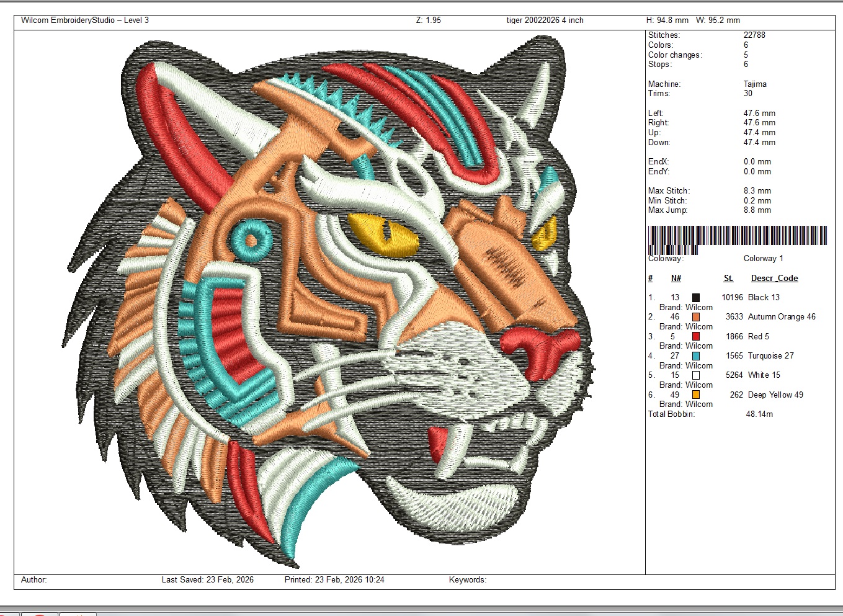The height and width of the screenshot is (616, 843).
Task: Click the Colorway 1 value
Action: (x=763, y=259)
